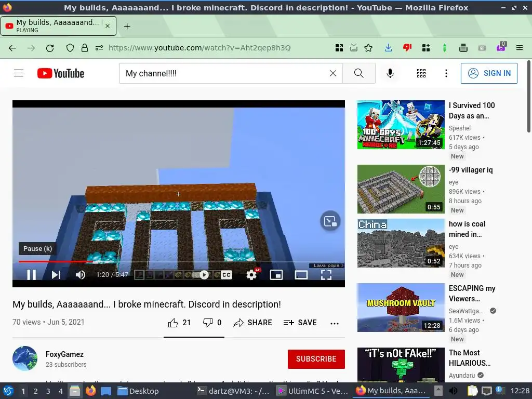Go back to the previous page
Image resolution: width=532 pixels, height=399 pixels.
(12, 48)
